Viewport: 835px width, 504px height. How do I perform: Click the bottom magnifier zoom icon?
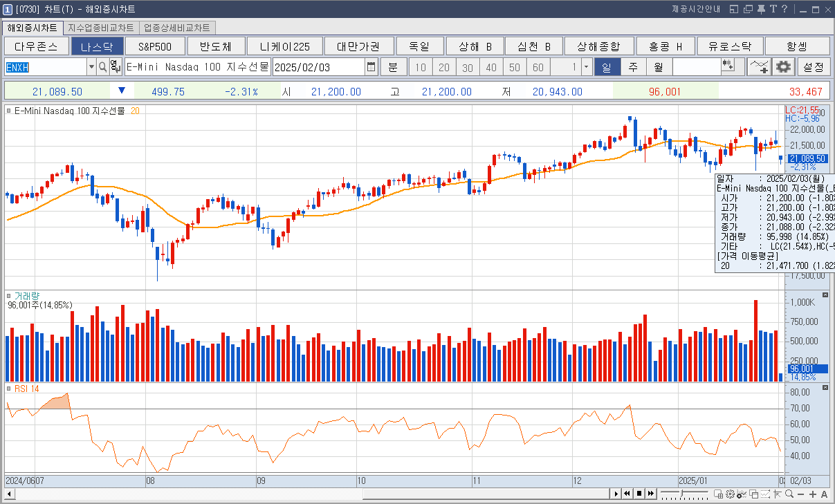point(789,494)
